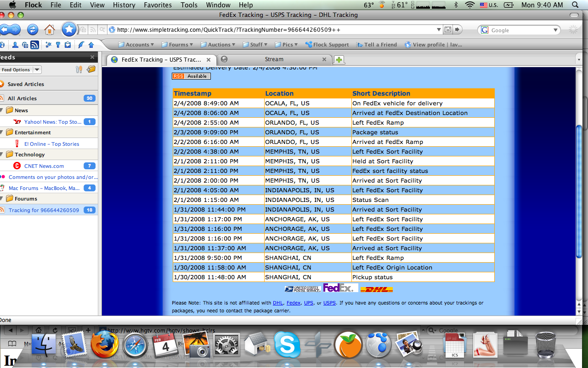Viewport: 588px width, 368px height.
Task: Open the Feed Options dropdown
Action: click(20, 69)
